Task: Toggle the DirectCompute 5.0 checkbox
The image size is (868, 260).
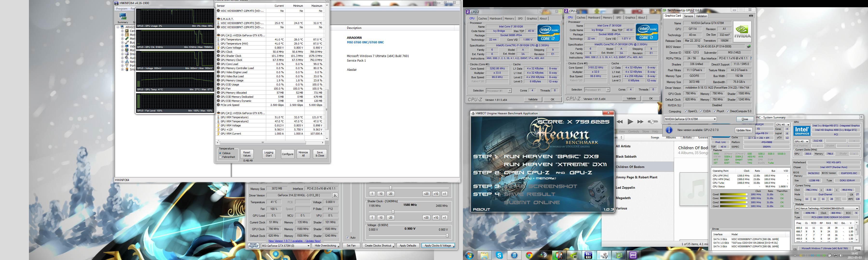Action: click(x=728, y=111)
